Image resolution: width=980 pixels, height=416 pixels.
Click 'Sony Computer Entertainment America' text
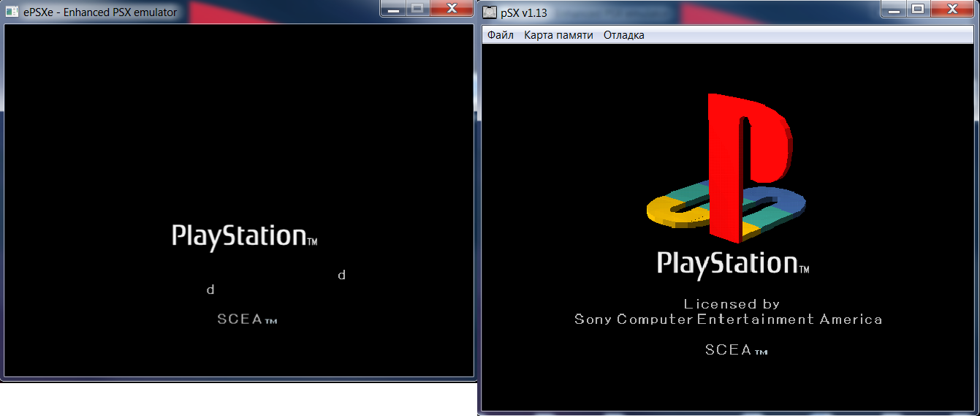click(x=729, y=319)
